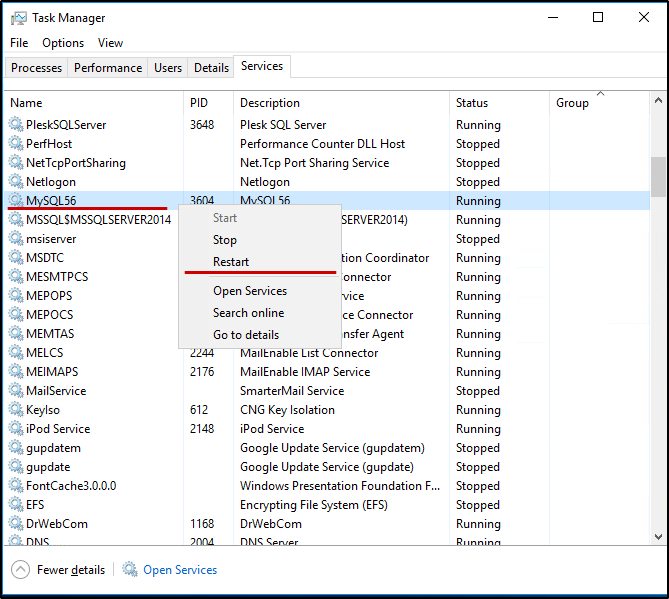This screenshot has height=599, width=669.
Task: Click the vertical scrollbar thumb in services list
Action: pyautogui.click(x=657, y=176)
